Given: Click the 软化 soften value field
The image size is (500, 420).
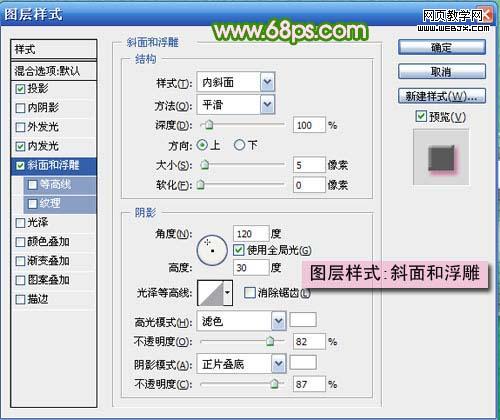Looking at the screenshot, I should (309, 185).
